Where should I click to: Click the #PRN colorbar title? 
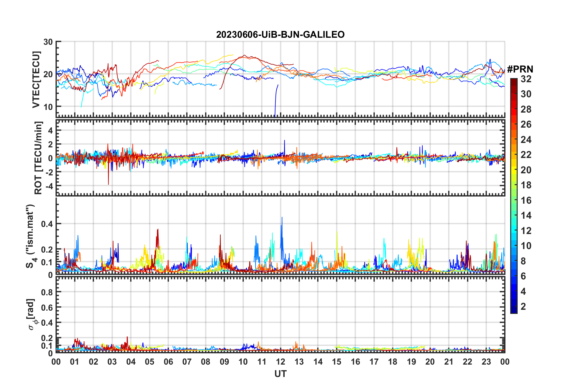520,69
